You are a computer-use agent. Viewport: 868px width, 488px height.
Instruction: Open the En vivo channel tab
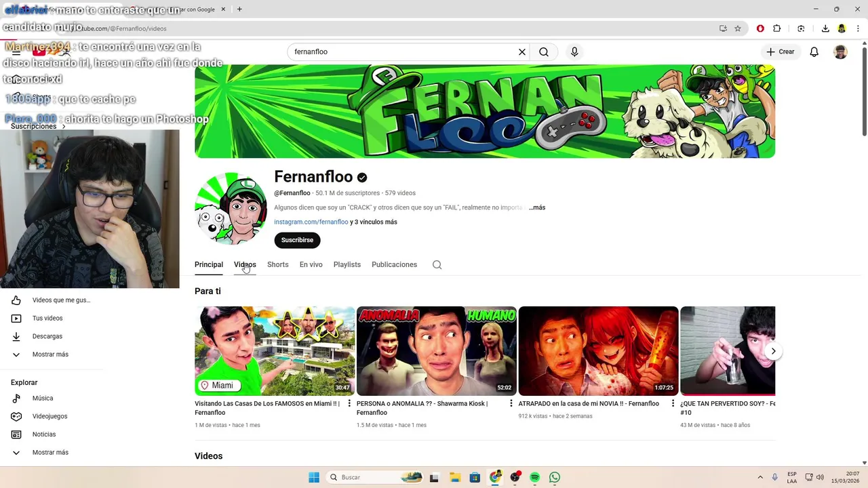[x=311, y=265]
